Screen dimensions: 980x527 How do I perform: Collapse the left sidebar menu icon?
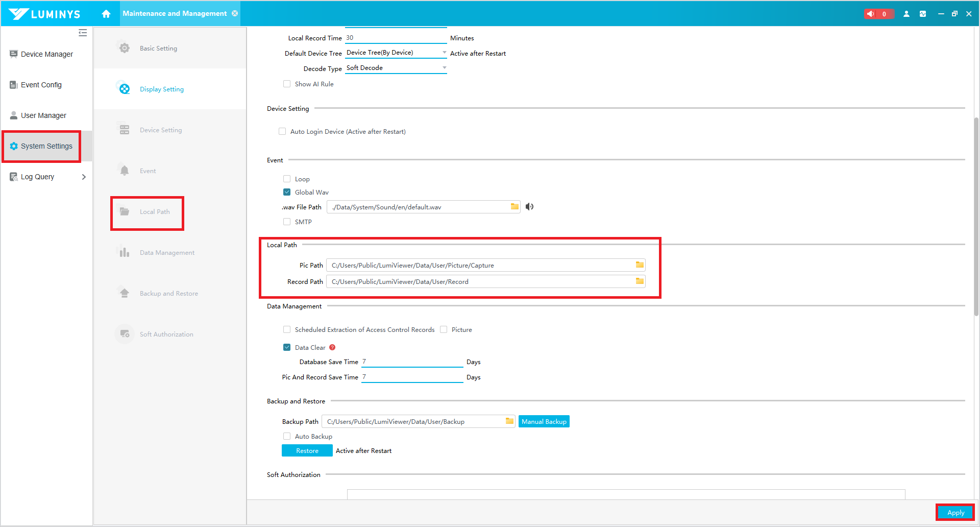tap(83, 33)
